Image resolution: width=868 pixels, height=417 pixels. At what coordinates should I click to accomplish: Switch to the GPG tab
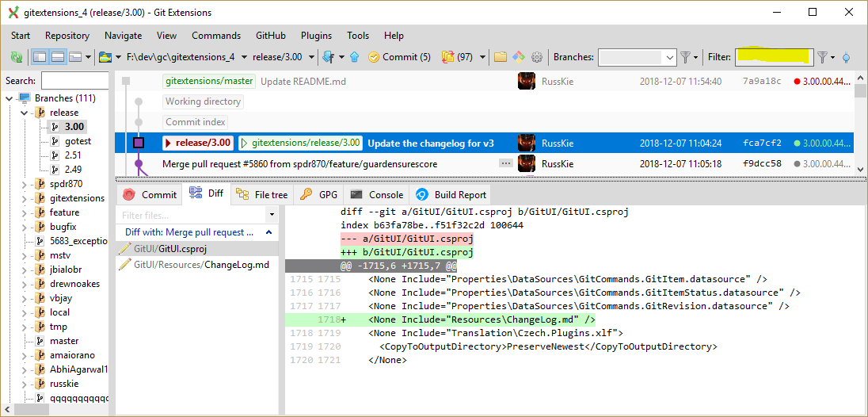point(319,194)
